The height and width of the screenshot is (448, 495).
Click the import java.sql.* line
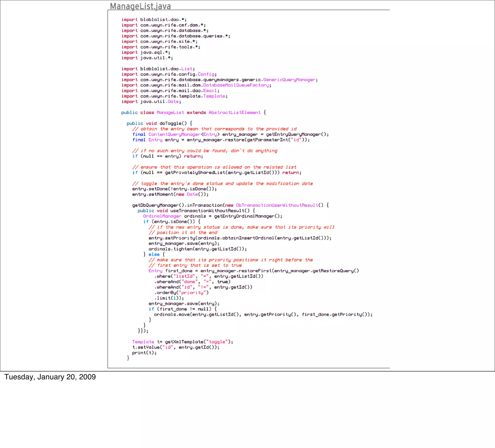pos(146,52)
